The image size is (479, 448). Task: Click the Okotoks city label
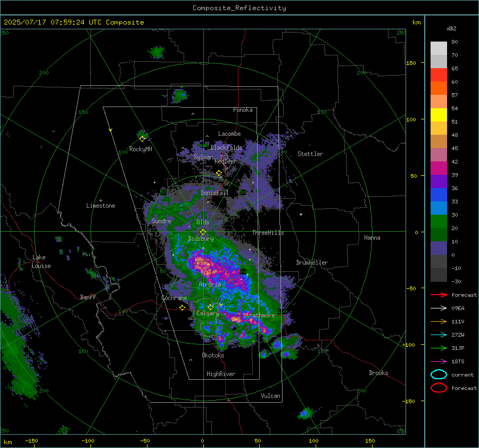pyautogui.click(x=213, y=355)
